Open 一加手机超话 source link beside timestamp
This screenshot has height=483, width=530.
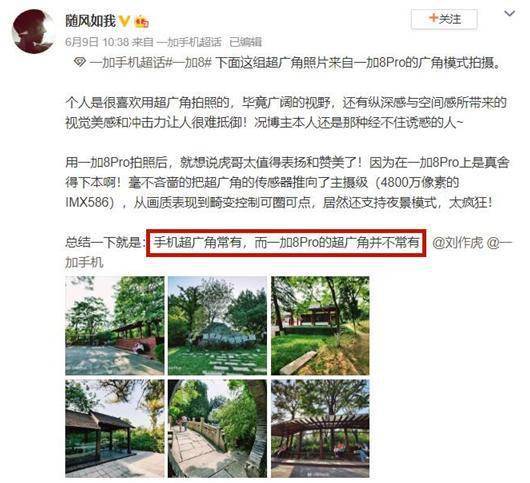[190, 42]
